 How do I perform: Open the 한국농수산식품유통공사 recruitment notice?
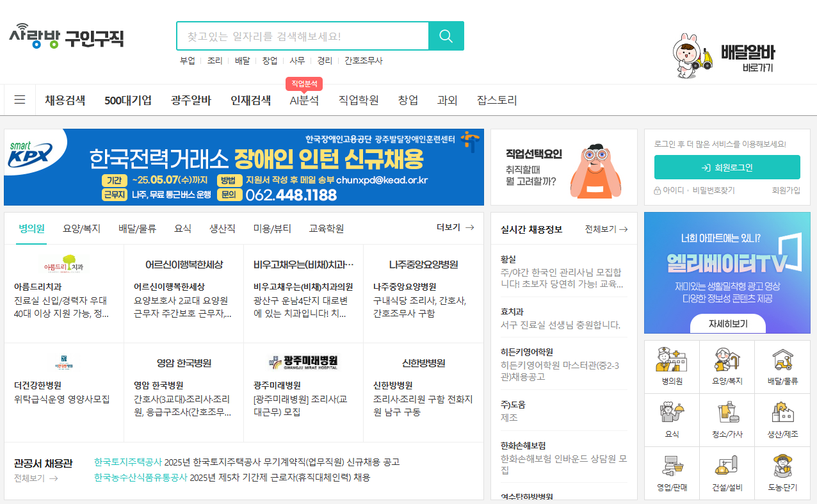click(x=232, y=478)
